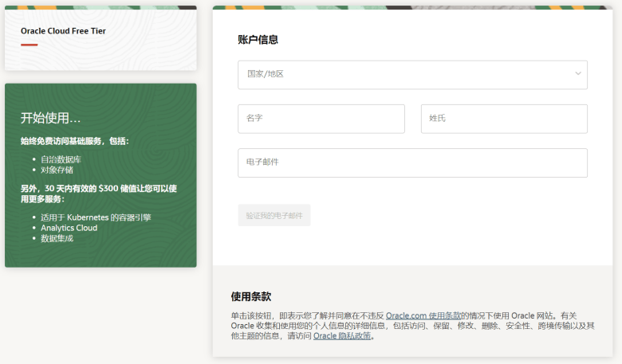The image size is (622, 364).
Task: Click into the 电子邮件 email field
Action: pyautogui.click(x=412, y=162)
